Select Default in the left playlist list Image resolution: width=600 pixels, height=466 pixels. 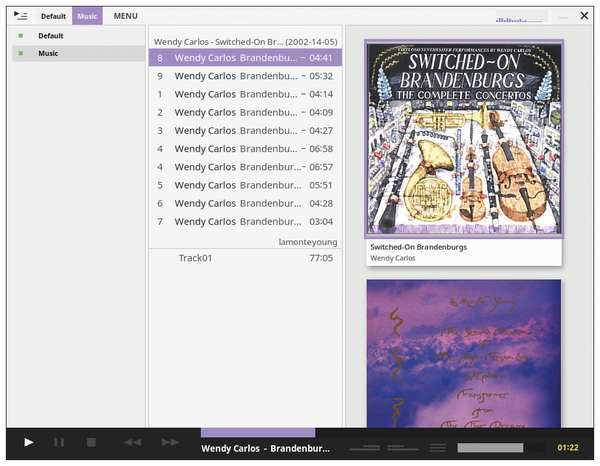pos(78,36)
